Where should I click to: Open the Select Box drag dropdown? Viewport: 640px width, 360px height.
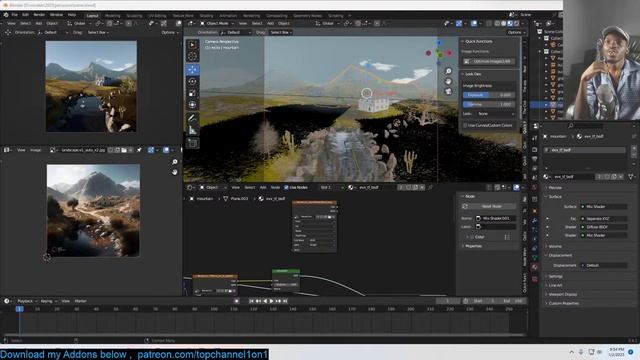pyautogui.click(x=281, y=32)
